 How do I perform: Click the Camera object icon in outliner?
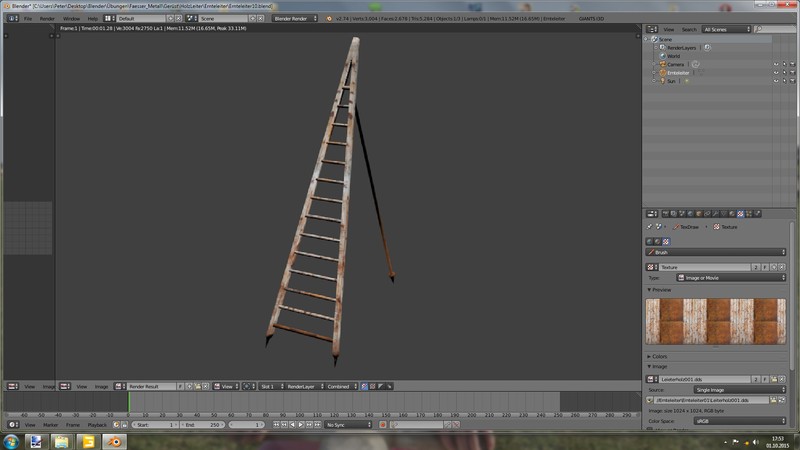pos(663,64)
